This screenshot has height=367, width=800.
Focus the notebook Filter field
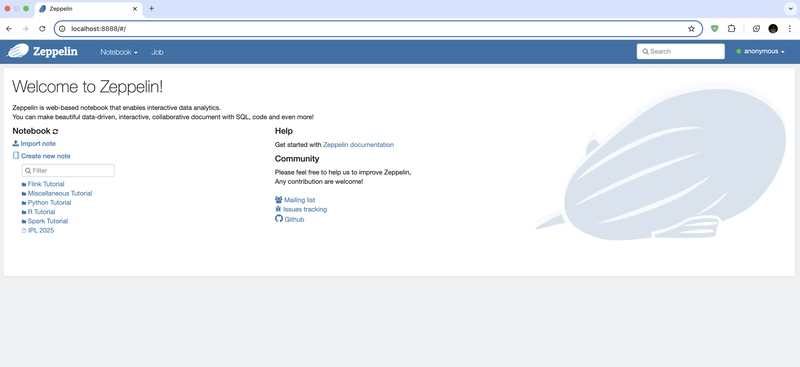pos(68,170)
